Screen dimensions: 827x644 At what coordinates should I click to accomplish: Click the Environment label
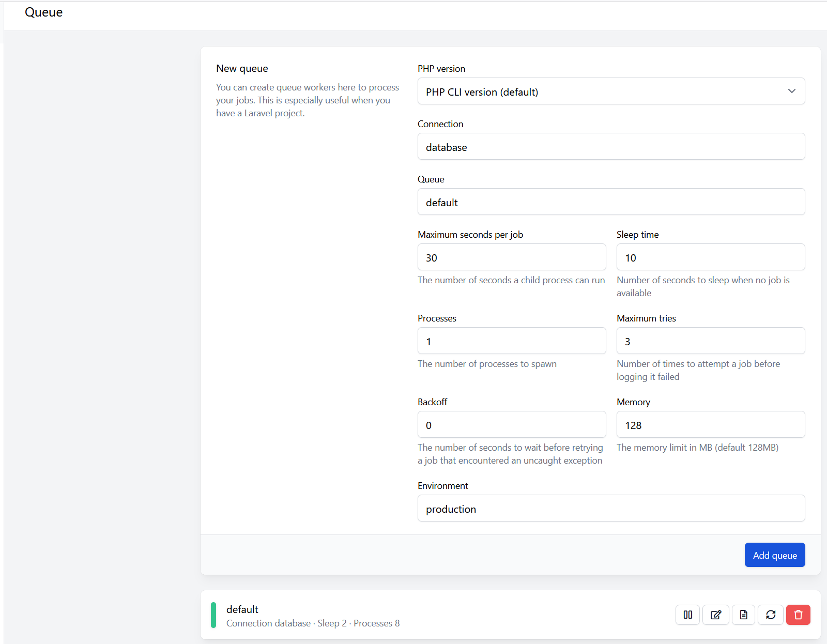click(x=443, y=486)
